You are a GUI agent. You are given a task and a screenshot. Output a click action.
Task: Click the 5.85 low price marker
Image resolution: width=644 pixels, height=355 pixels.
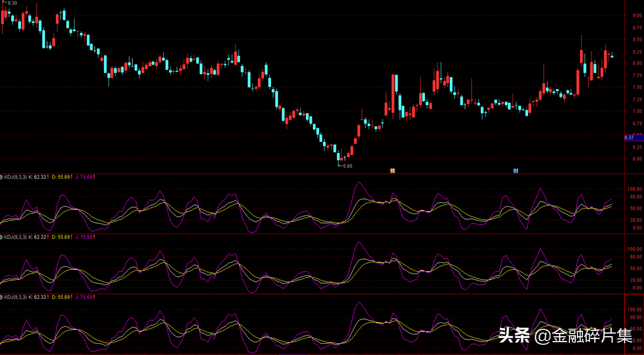[347, 166]
